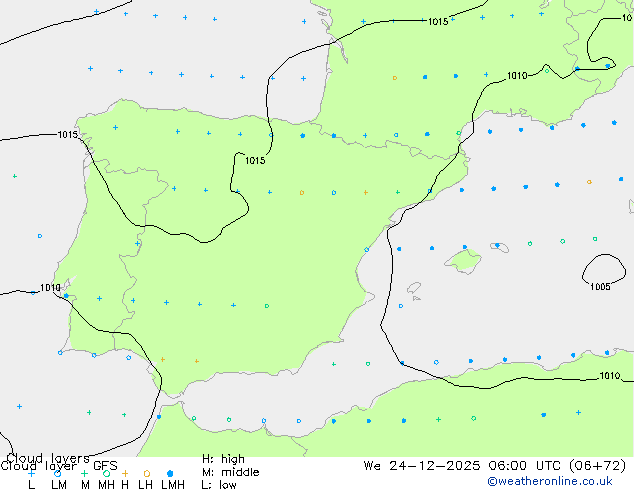Click the forecast date 'We 24-12-2025 06:00 UTC' text
Image resolution: width=634 pixels, height=490 pixels.
tap(464, 466)
